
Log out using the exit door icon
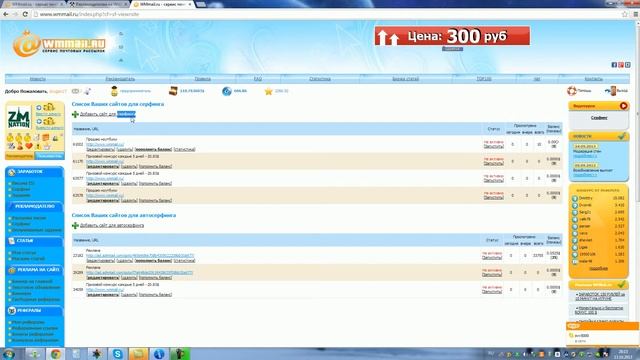(611, 91)
